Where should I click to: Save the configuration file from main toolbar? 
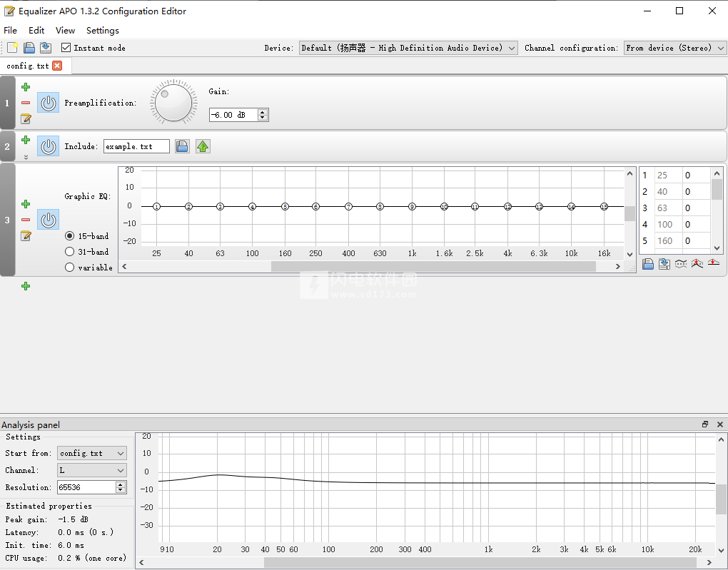[46, 48]
